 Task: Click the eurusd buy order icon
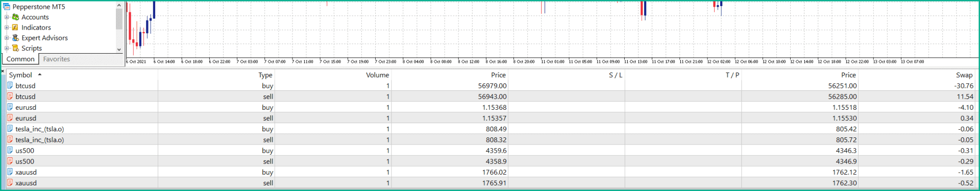point(10,107)
